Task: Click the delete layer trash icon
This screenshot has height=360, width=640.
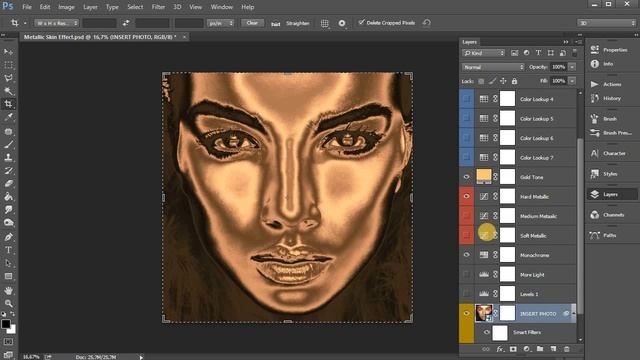Action: [x=567, y=349]
